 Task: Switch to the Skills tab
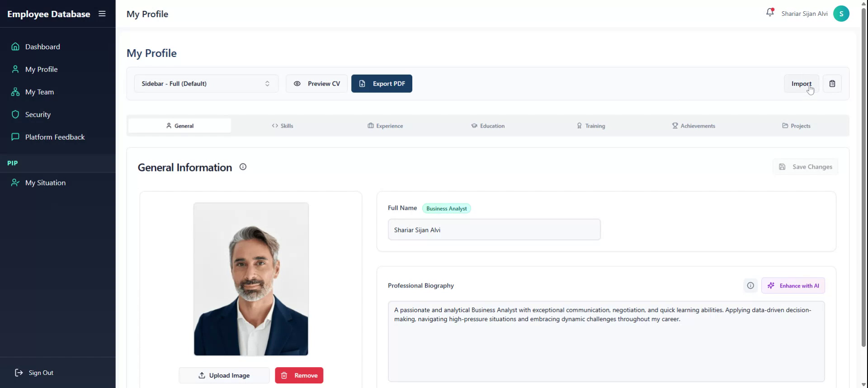pos(283,126)
